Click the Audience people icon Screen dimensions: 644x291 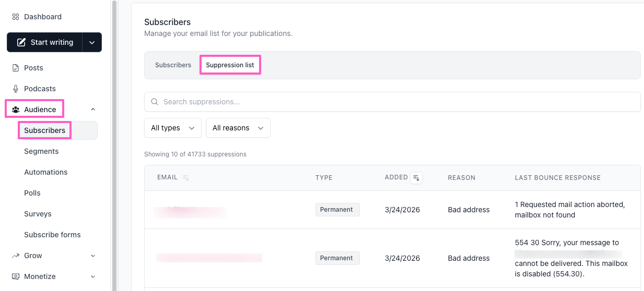[x=16, y=110]
